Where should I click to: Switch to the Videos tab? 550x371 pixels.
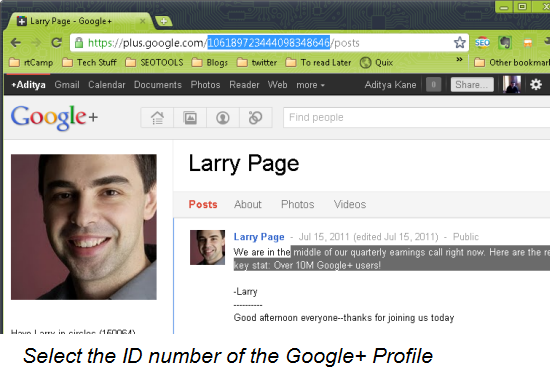(350, 204)
